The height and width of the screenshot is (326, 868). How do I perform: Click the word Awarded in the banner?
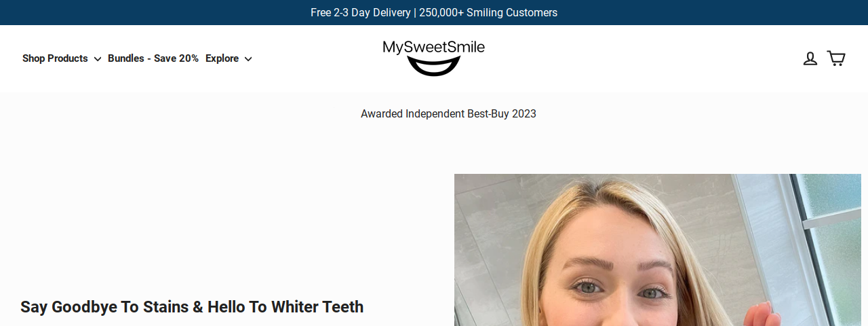[382, 113]
